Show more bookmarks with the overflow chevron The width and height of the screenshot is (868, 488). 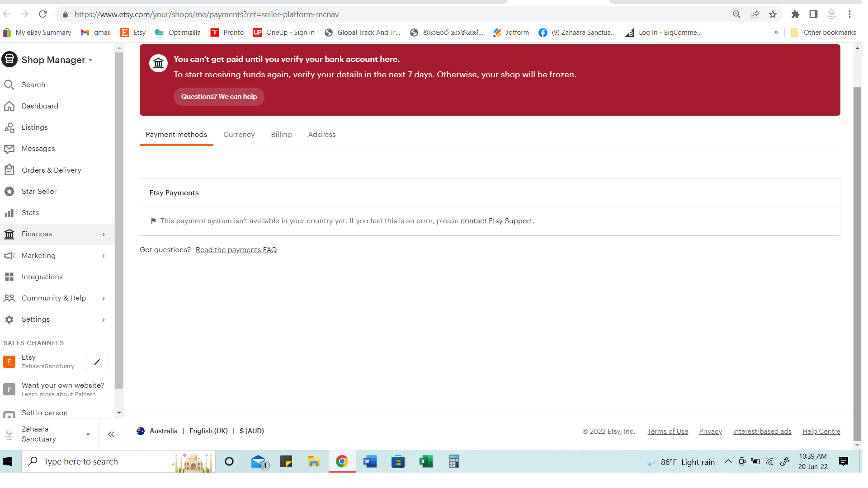pos(776,32)
